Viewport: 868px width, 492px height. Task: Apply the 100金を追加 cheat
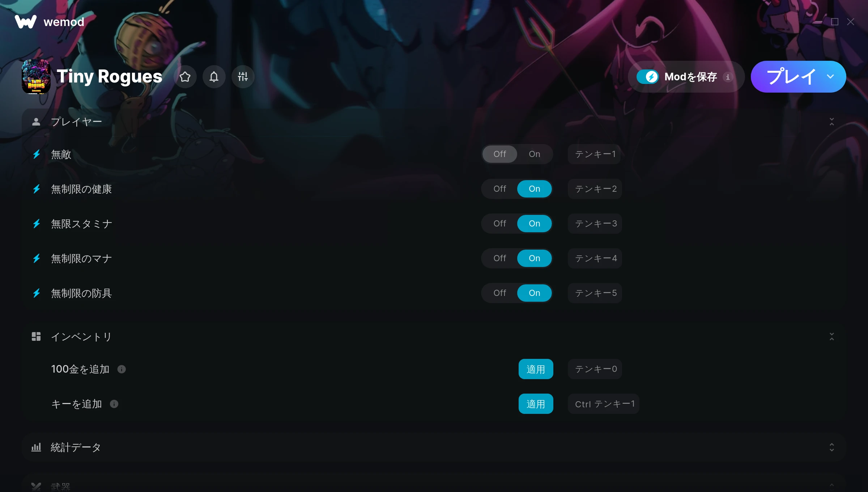click(x=536, y=369)
